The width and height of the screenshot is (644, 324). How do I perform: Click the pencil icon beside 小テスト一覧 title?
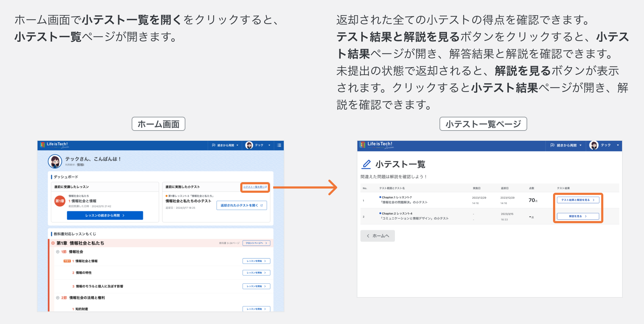coord(367,164)
